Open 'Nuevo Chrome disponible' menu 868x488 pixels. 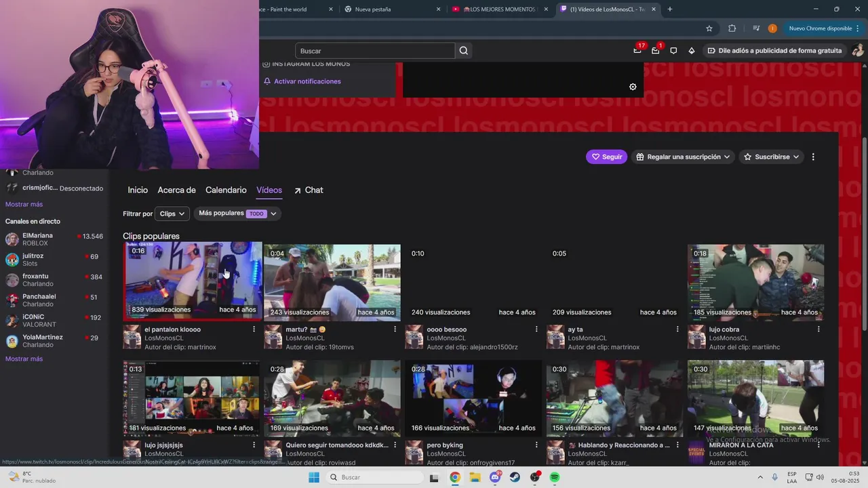[x=824, y=28]
